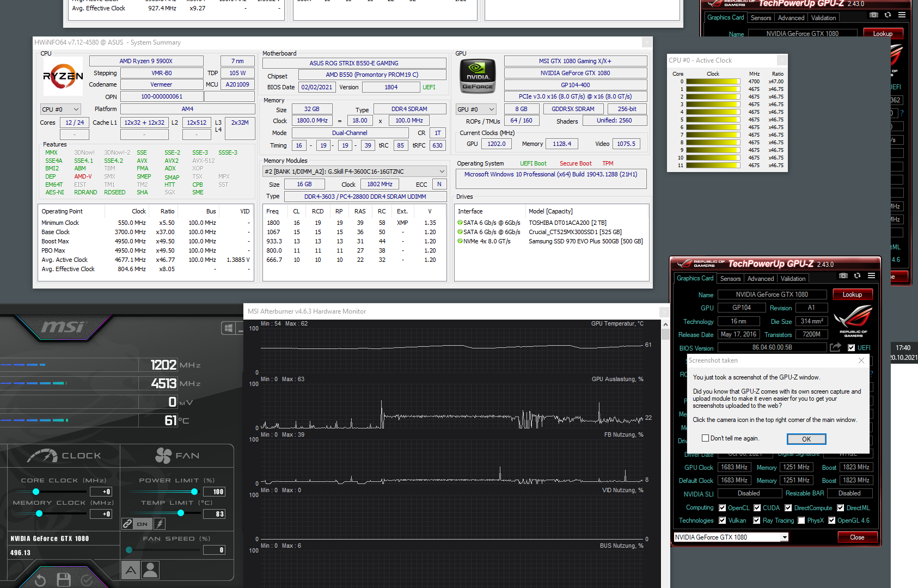The width and height of the screenshot is (918, 588).
Task: Open the hamburger menu in the back GPU-Z window
Action: (902, 15)
